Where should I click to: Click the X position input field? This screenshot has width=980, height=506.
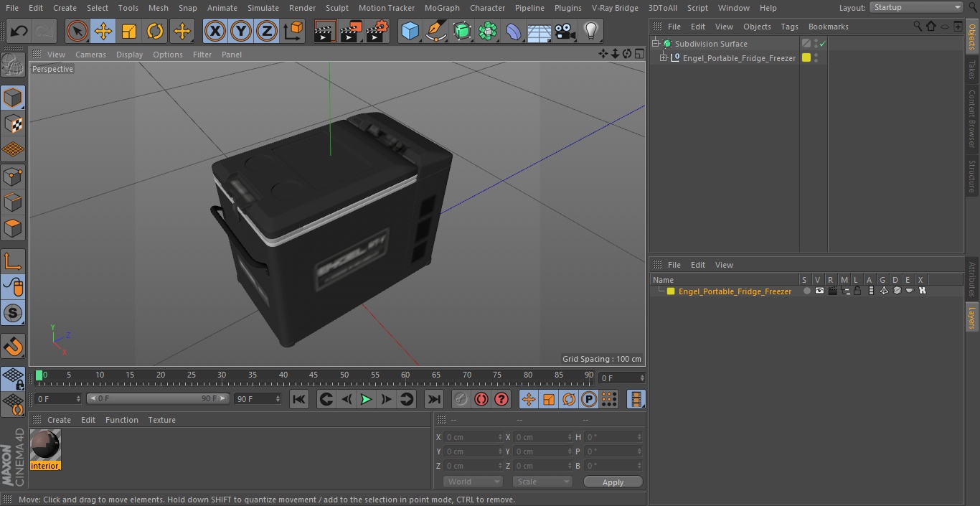click(x=473, y=437)
